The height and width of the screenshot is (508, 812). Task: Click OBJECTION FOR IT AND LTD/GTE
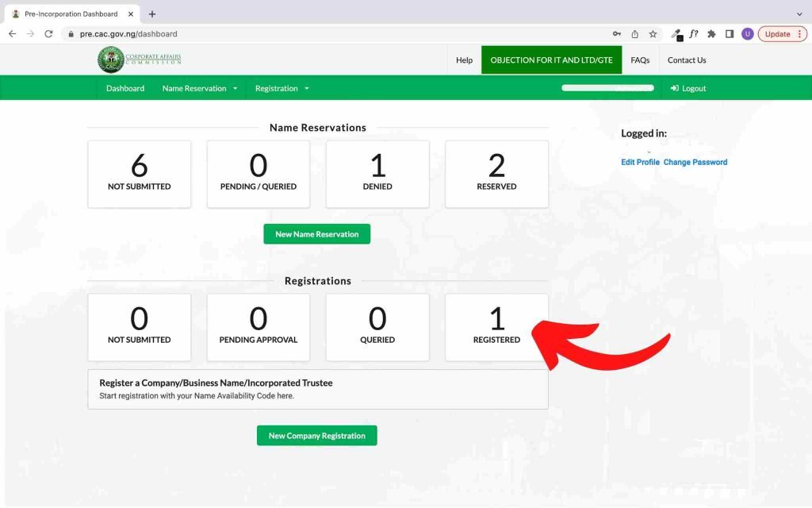552,60
